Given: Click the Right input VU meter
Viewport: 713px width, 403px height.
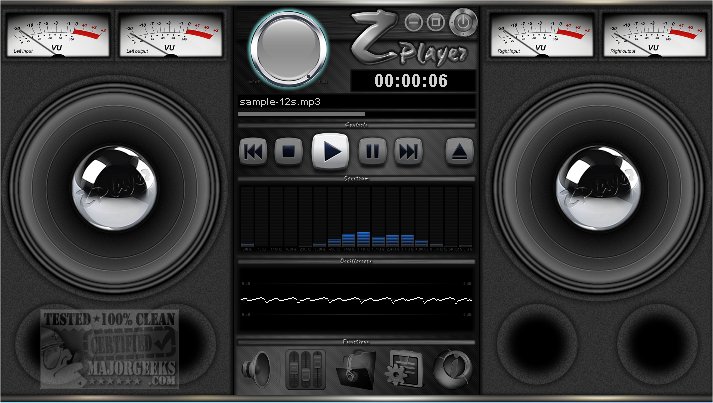Looking at the screenshot, I should pos(542,35).
